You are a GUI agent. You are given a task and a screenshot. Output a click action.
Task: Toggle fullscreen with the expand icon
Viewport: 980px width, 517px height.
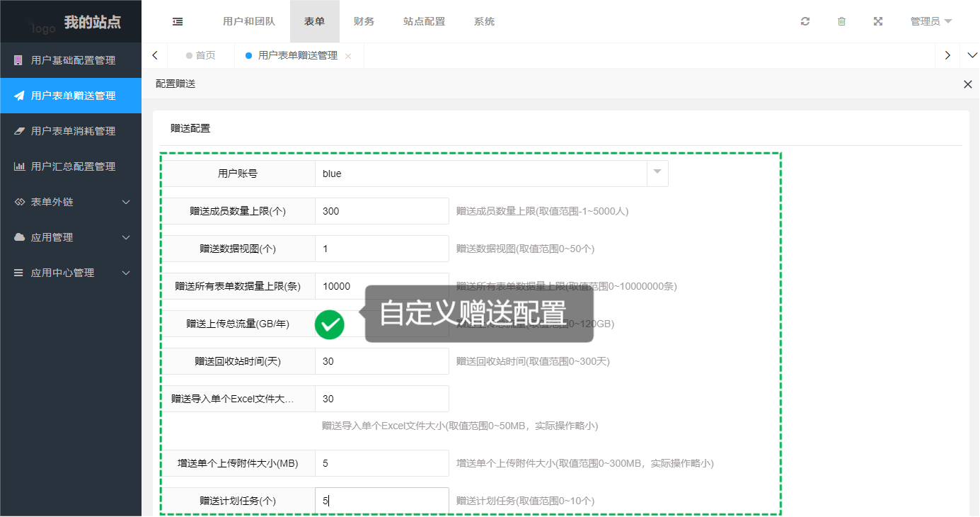[x=878, y=21]
